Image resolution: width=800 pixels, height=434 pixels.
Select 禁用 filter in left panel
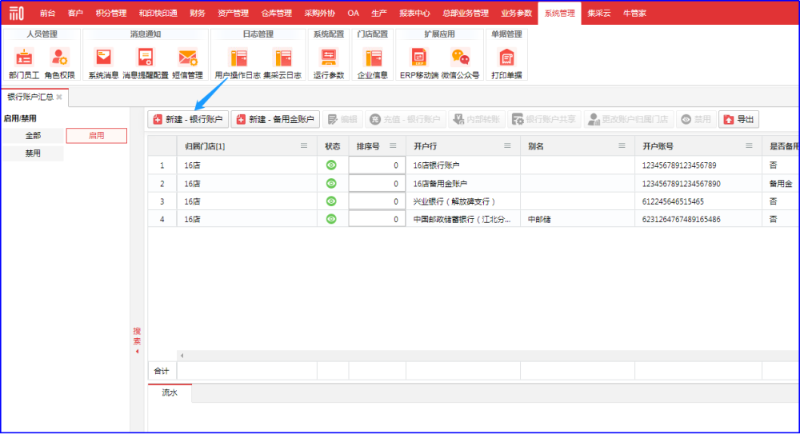33,153
